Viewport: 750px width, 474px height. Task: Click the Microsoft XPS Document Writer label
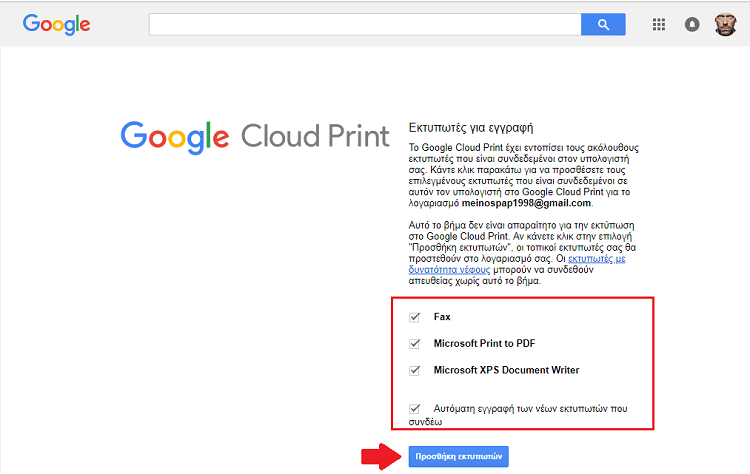click(x=507, y=370)
